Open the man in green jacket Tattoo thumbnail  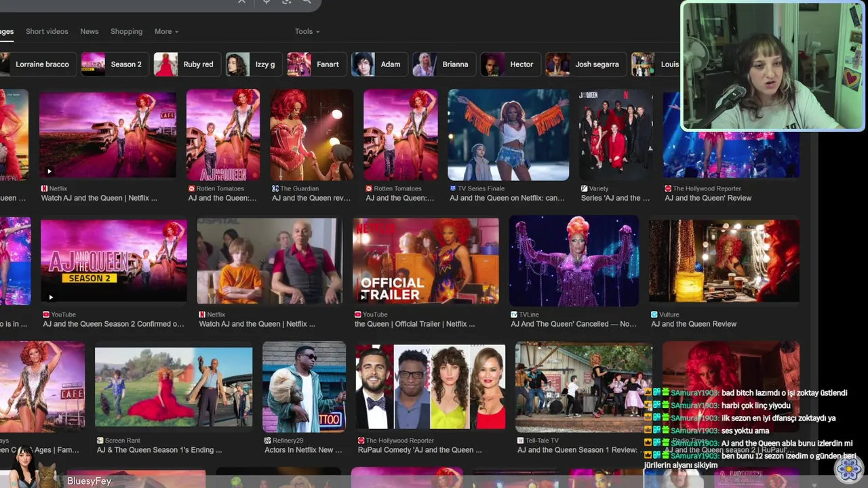click(x=304, y=387)
